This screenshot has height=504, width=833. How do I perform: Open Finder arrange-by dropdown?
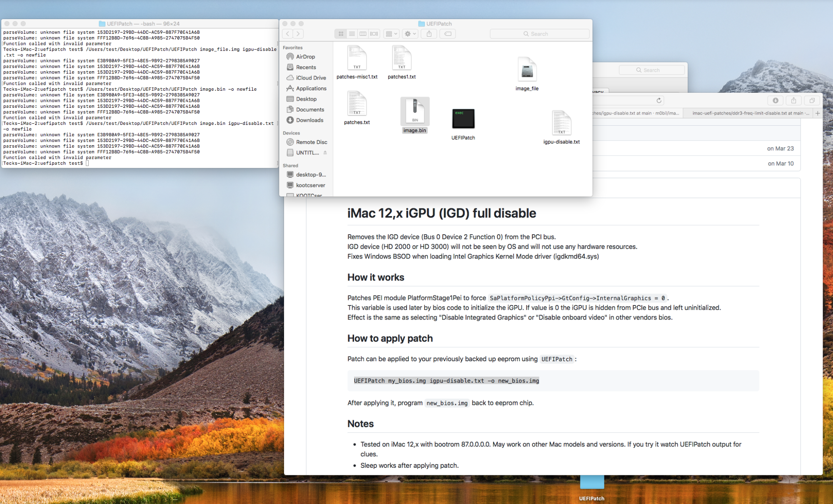pyautogui.click(x=392, y=34)
